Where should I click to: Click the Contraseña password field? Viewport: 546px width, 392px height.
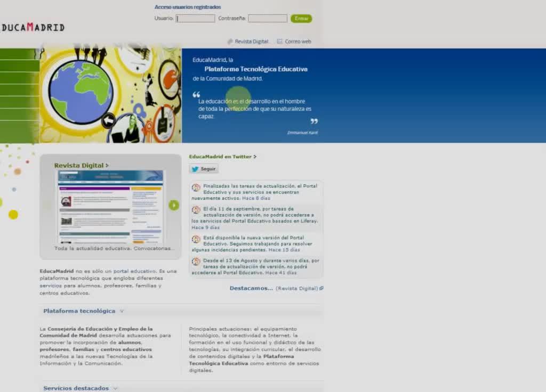pyautogui.click(x=268, y=19)
